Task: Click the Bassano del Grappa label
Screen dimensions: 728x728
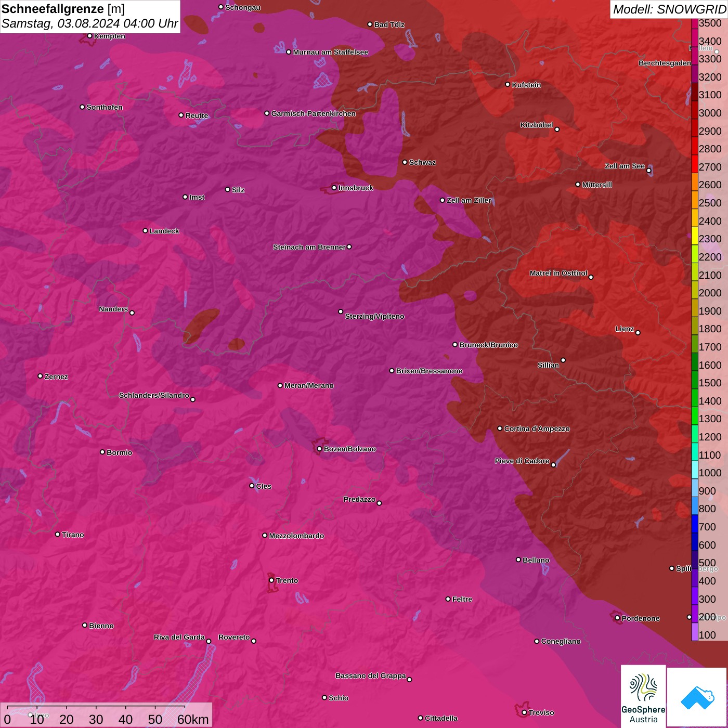Action: pyautogui.click(x=370, y=675)
